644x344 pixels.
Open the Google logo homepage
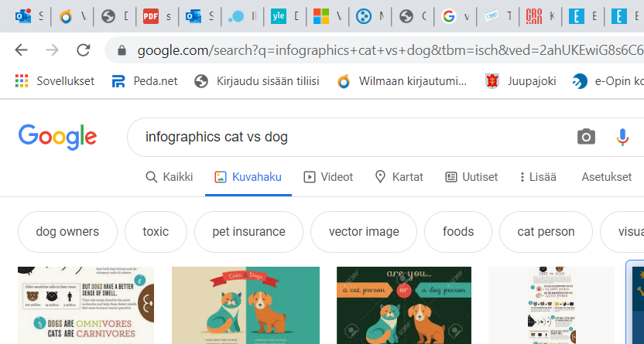pos(57,137)
